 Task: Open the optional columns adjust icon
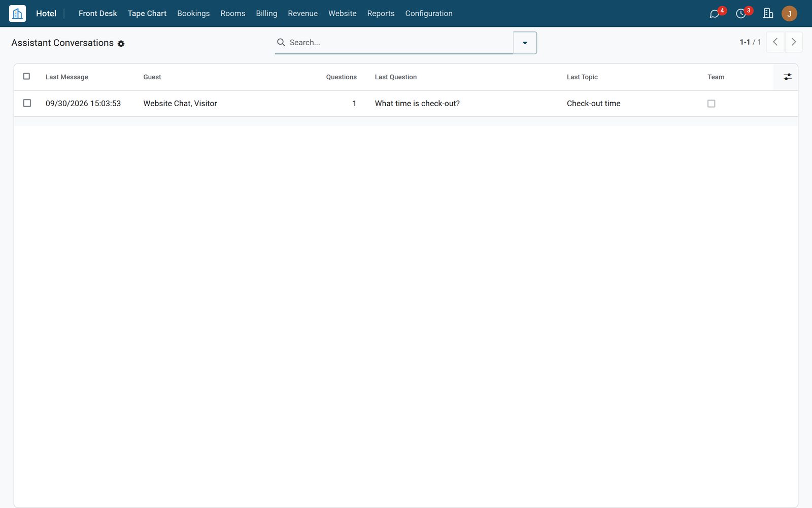click(x=787, y=77)
